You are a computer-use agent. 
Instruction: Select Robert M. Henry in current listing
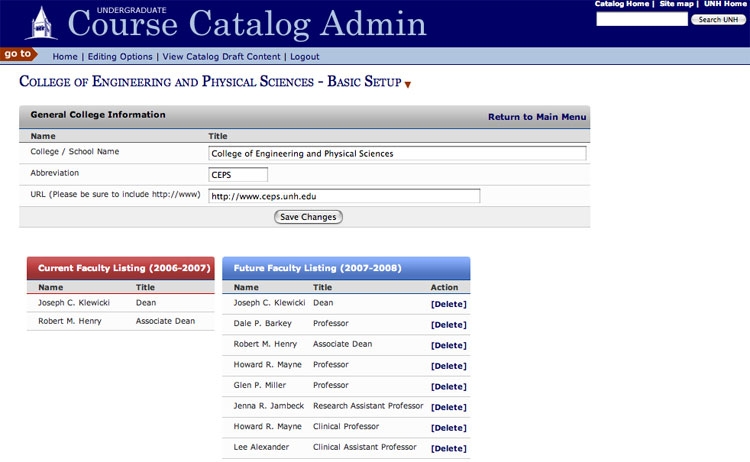click(x=70, y=321)
